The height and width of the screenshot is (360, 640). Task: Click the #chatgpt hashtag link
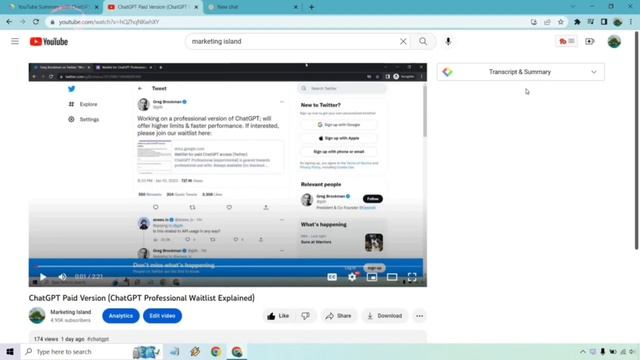pyautogui.click(x=98, y=339)
